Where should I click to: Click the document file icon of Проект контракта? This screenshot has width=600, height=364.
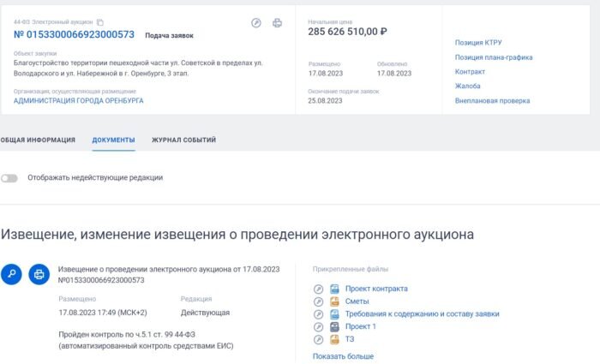click(x=334, y=289)
